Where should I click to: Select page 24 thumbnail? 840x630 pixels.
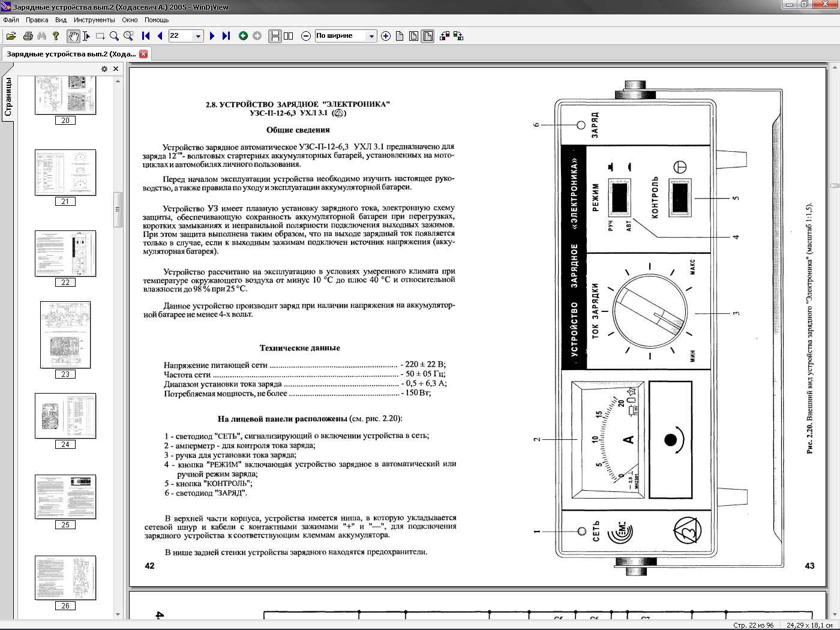(x=65, y=416)
